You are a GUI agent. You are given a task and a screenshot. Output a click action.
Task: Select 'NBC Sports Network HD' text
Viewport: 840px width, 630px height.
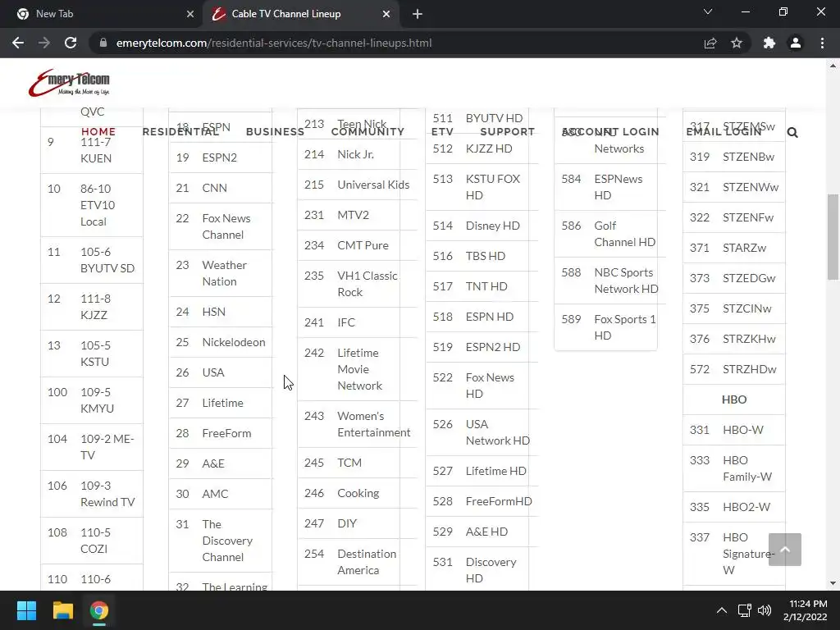click(626, 281)
